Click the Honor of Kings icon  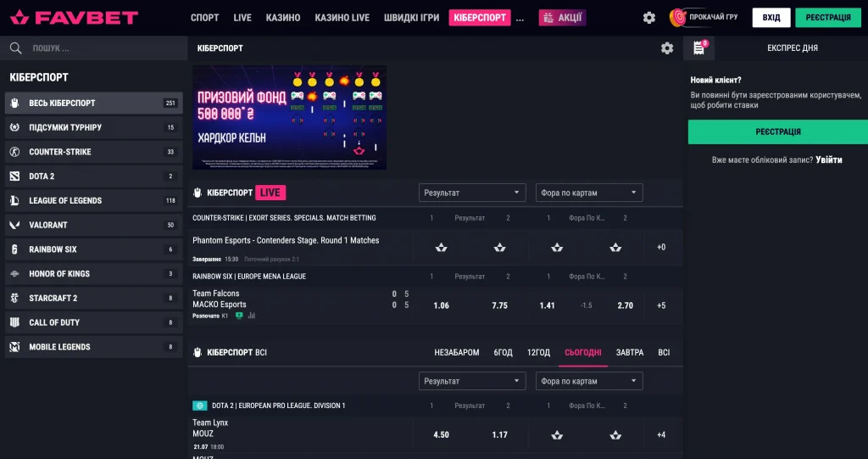pos(15,274)
